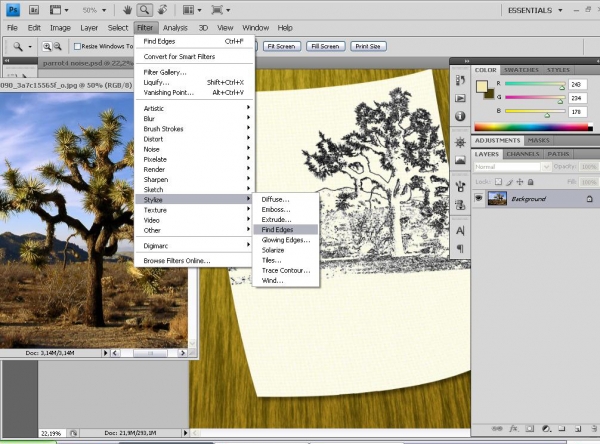Click the B value input field

[x=577, y=112]
